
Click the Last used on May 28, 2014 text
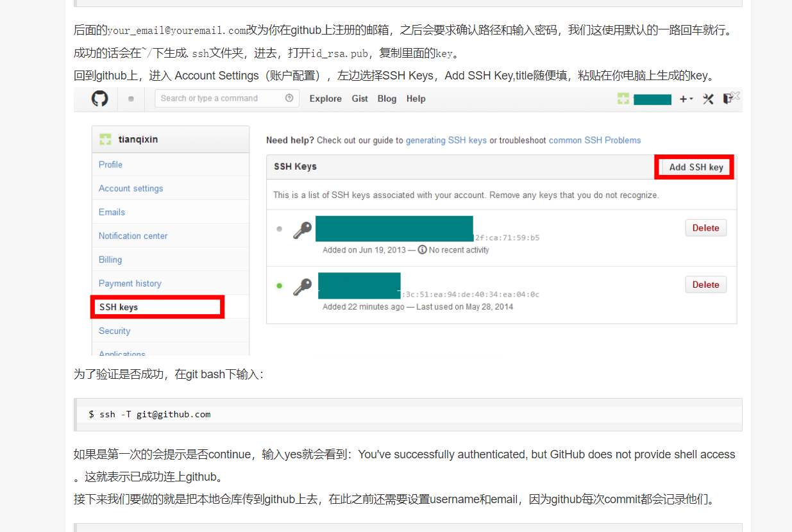click(464, 307)
